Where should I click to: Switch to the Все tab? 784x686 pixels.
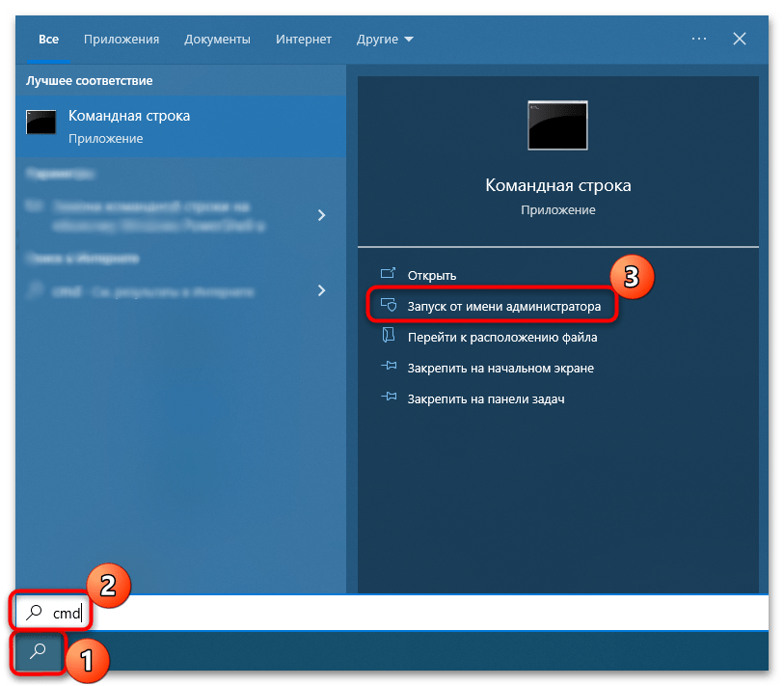[x=48, y=39]
